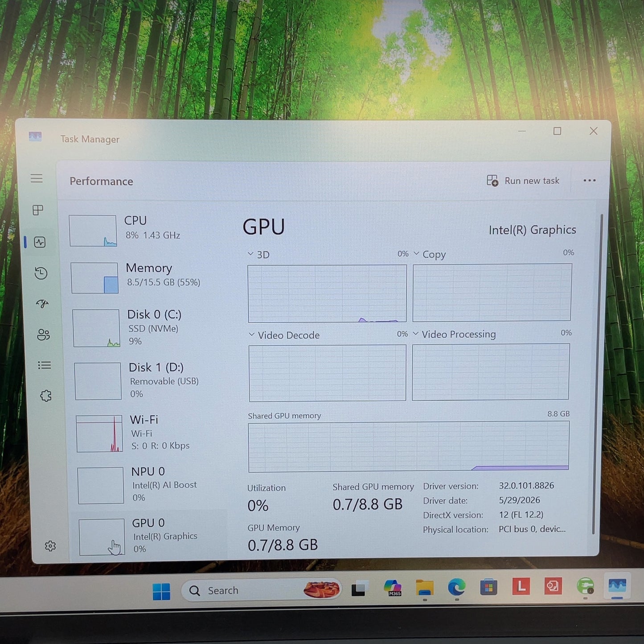Open the Processes page icon in sidebar
This screenshot has width=644, height=644.
(x=38, y=210)
